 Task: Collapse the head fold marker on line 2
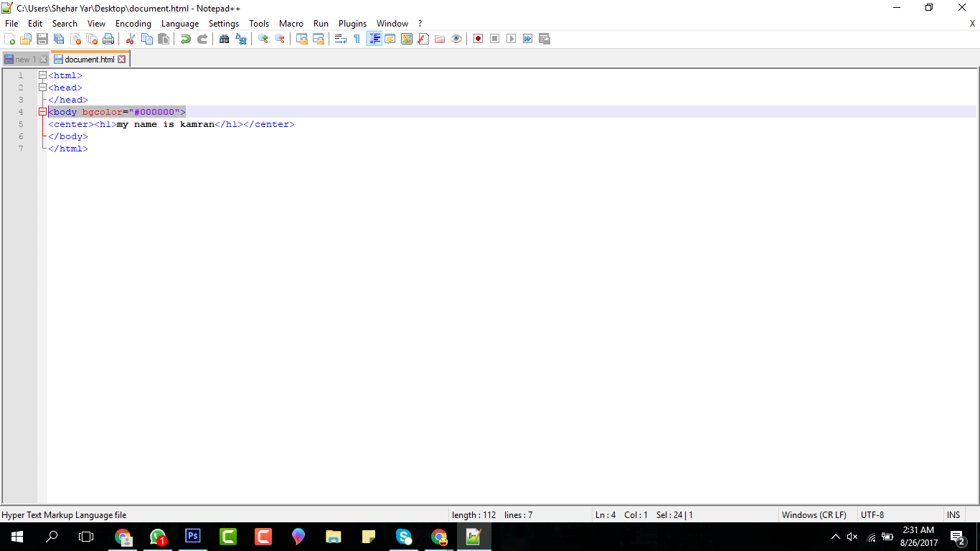(x=42, y=88)
